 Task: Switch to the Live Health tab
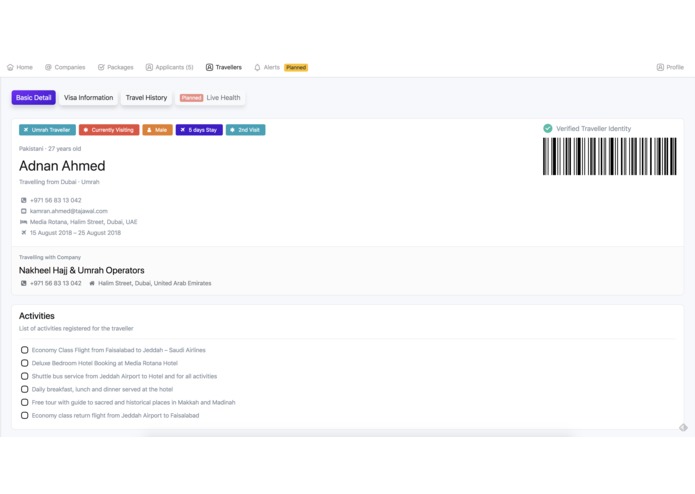(x=210, y=97)
